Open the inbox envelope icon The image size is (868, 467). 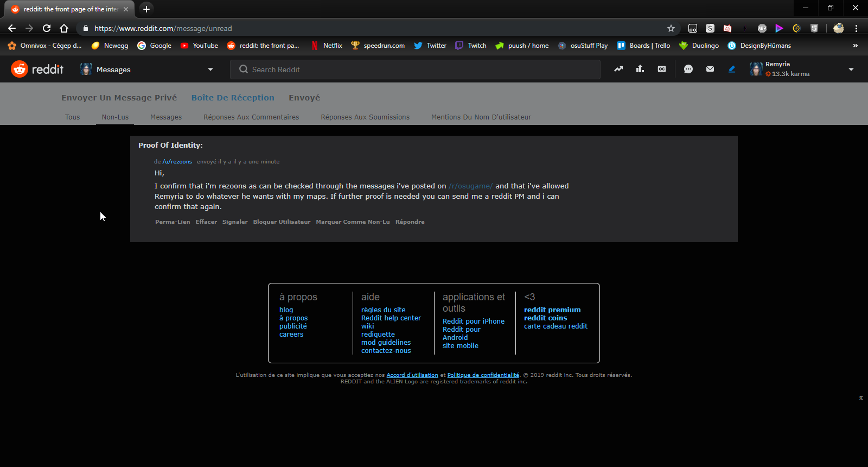click(x=710, y=69)
